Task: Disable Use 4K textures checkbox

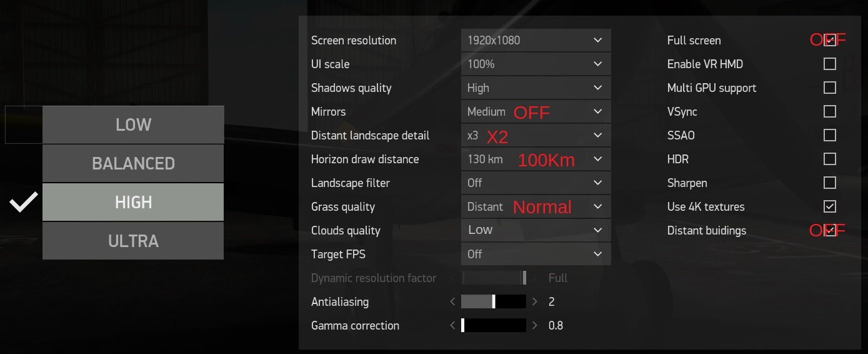Action: pyautogui.click(x=829, y=207)
